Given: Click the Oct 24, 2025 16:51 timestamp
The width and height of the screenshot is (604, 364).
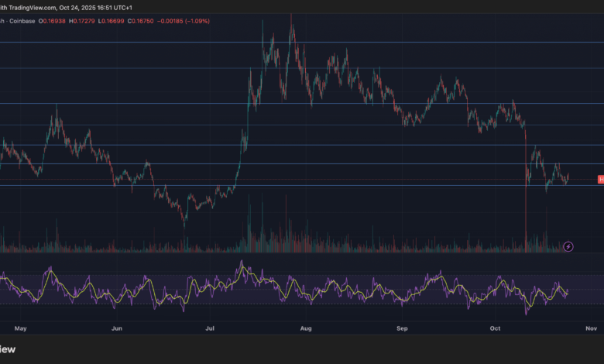Looking at the screenshot, I should tap(101, 5).
